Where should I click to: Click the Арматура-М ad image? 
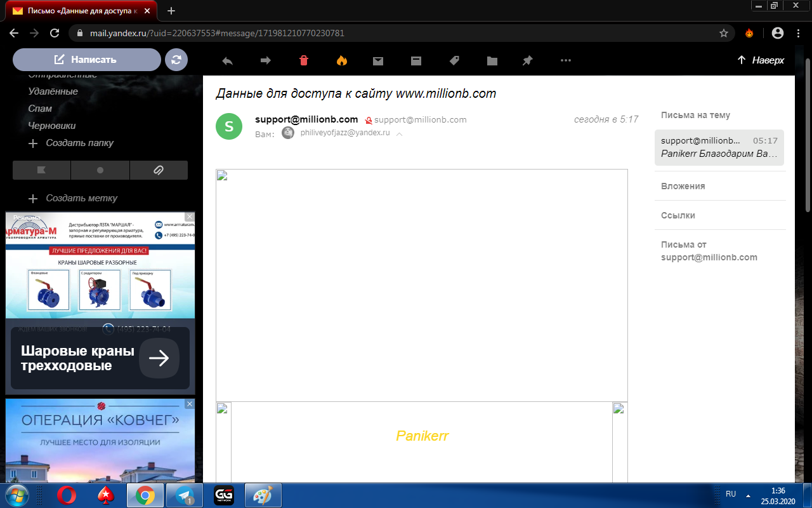coord(100,265)
